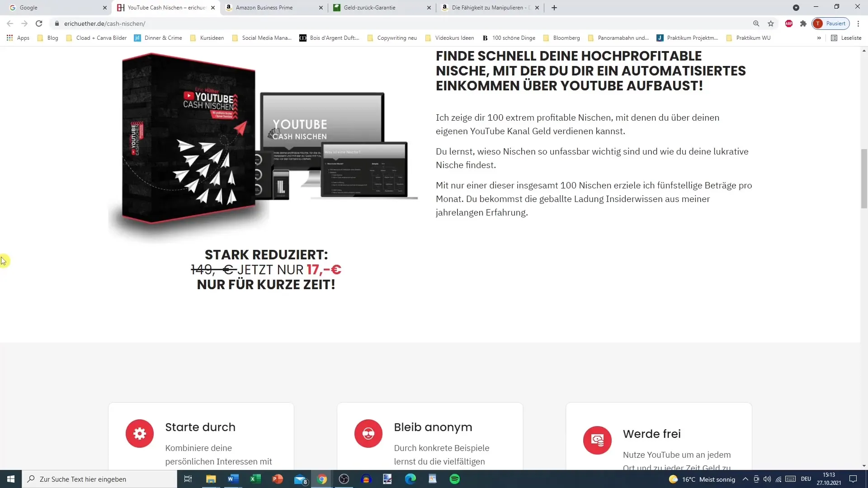Open OBS Studio from taskbar
The height and width of the screenshot is (488, 868).
344,479
